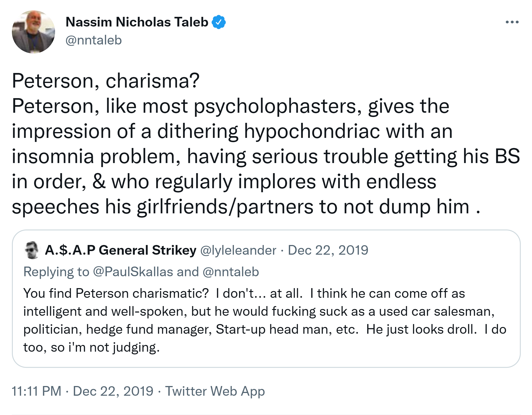Click @nntaleb in the Replying to line

click(230, 272)
